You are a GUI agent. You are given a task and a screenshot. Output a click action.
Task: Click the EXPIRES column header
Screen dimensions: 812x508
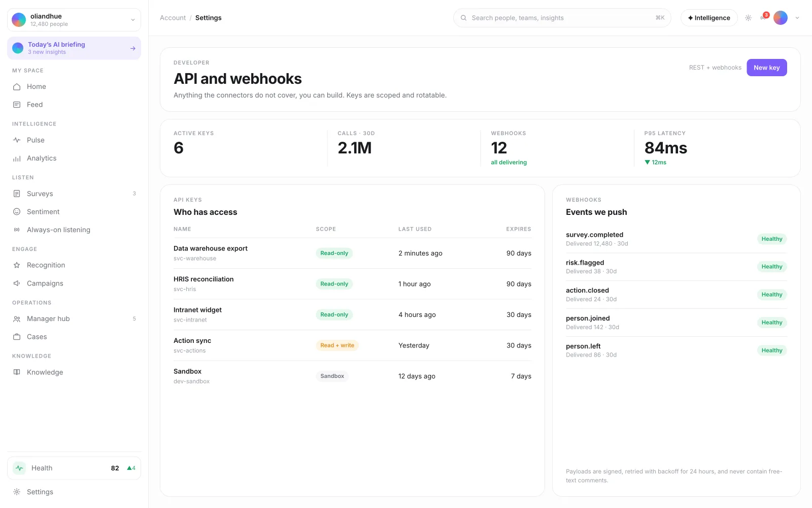[519, 229]
